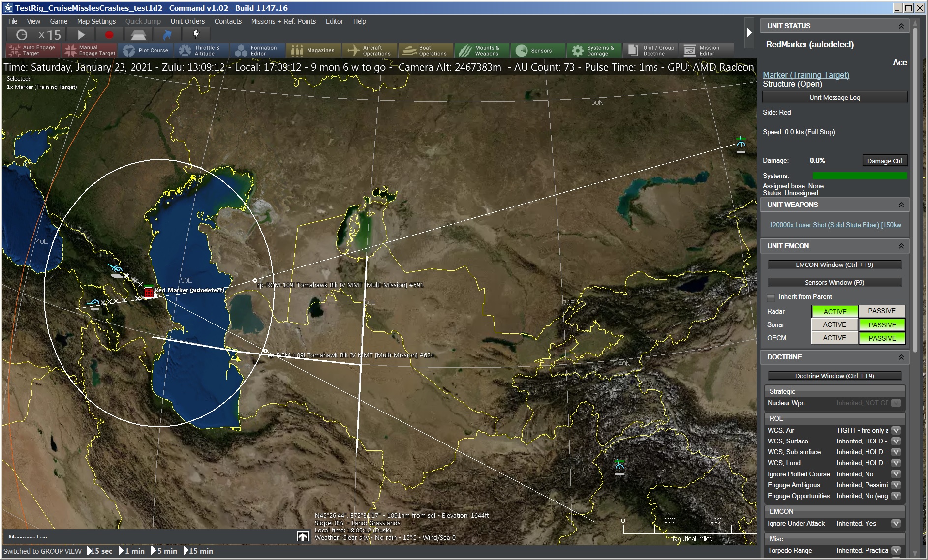Open the Map Settings menu
Screen dimensions: 928x560
point(96,21)
